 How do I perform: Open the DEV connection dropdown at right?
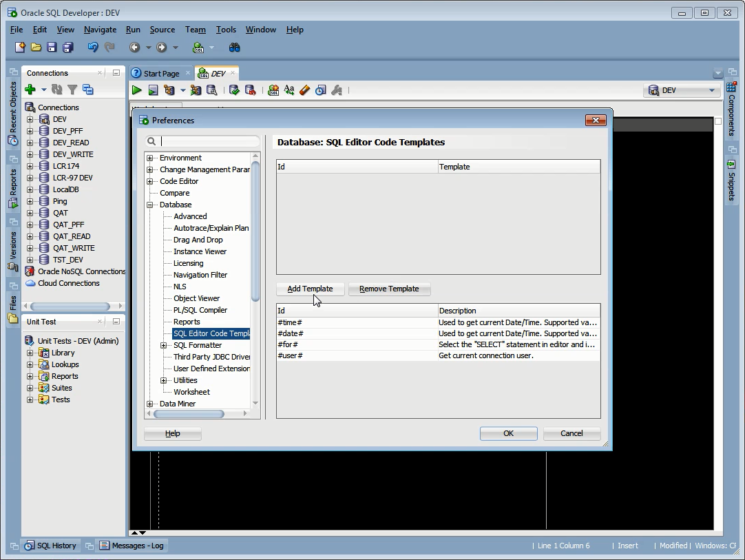pos(682,90)
